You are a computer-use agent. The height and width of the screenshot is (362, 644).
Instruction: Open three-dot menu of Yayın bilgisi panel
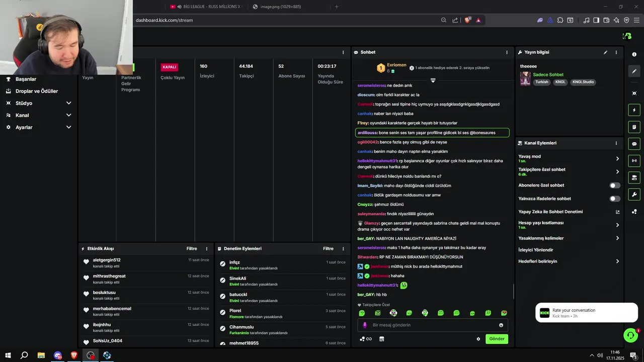point(616,52)
